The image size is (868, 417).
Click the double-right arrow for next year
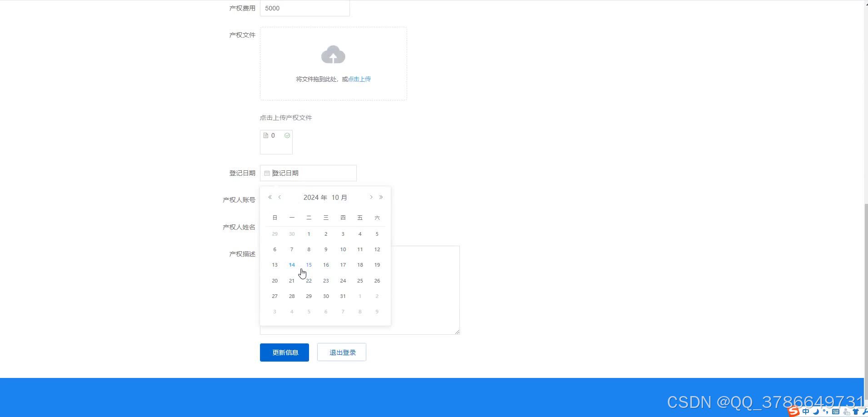tap(381, 197)
